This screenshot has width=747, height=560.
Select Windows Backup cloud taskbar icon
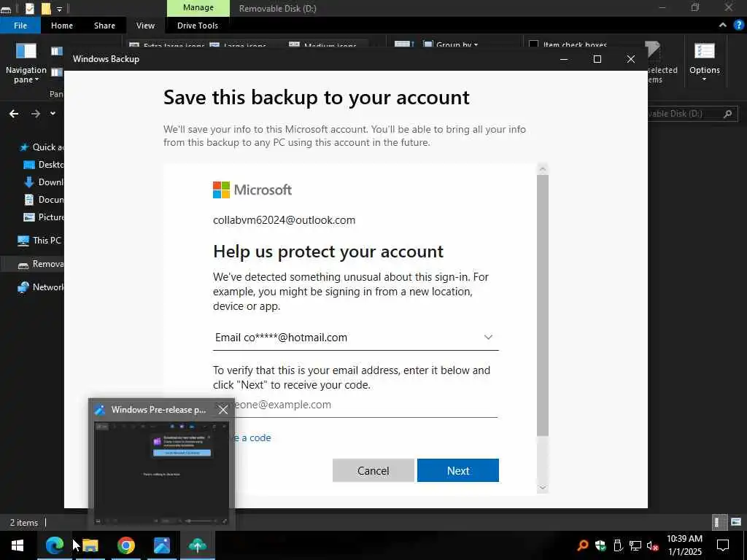[x=197, y=545]
